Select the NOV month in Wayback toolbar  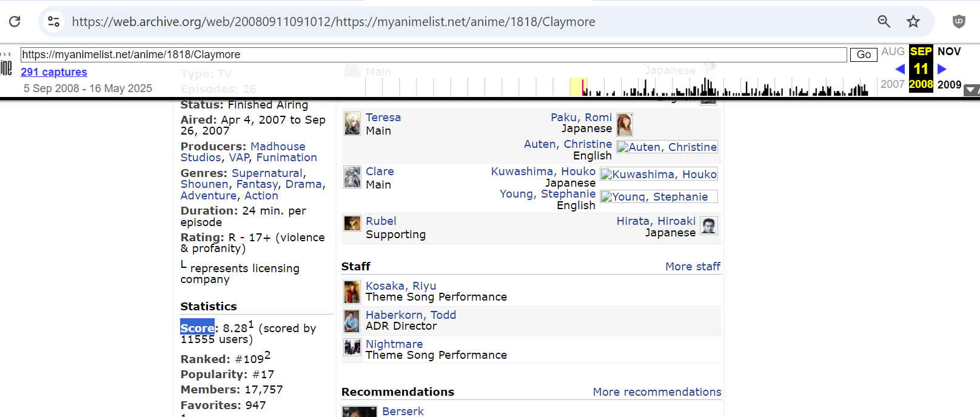[949, 52]
